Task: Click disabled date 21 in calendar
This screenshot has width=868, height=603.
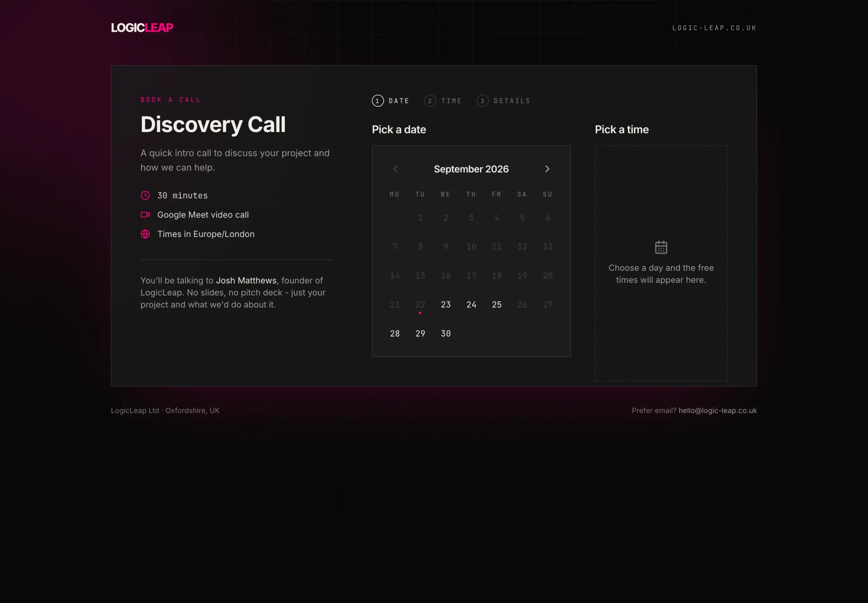Action: pyautogui.click(x=395, y=304)
